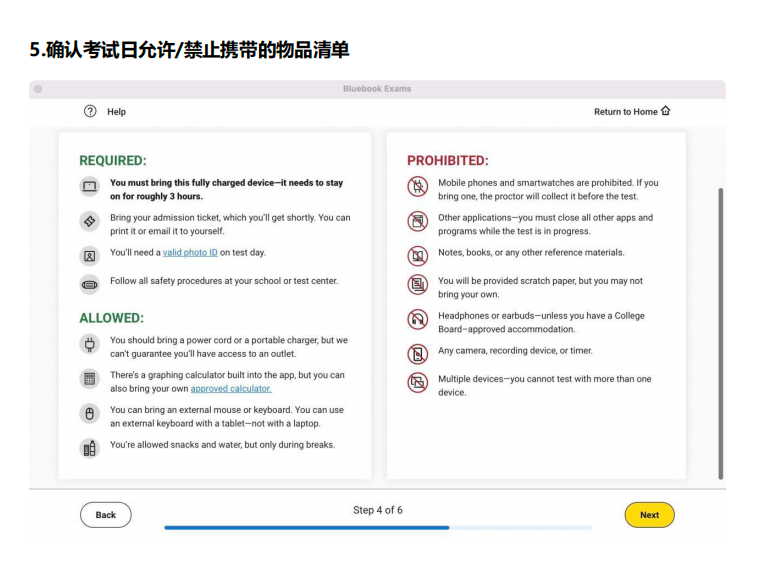Viewport: 784px width, 576px height.
Task: Click the Return to Home house icon
Action: 666,110
